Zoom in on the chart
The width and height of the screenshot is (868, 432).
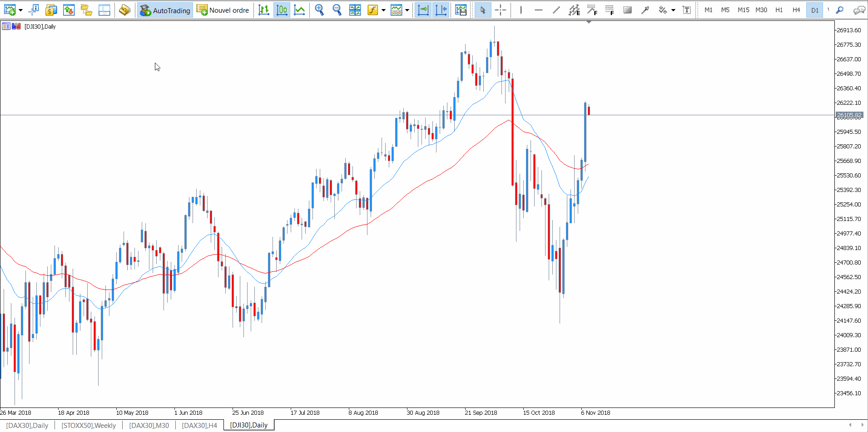pyautogui.click(x=319, y=10)
